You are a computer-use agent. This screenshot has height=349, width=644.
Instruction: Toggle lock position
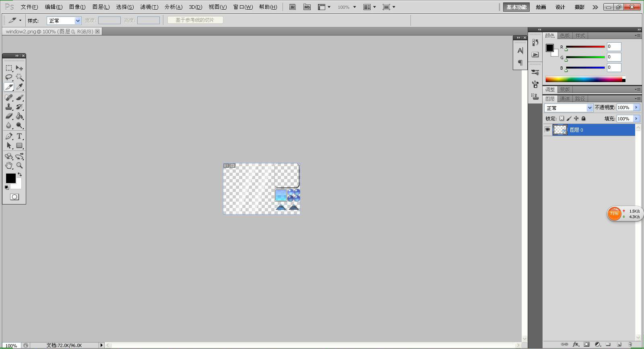point(576,118)
